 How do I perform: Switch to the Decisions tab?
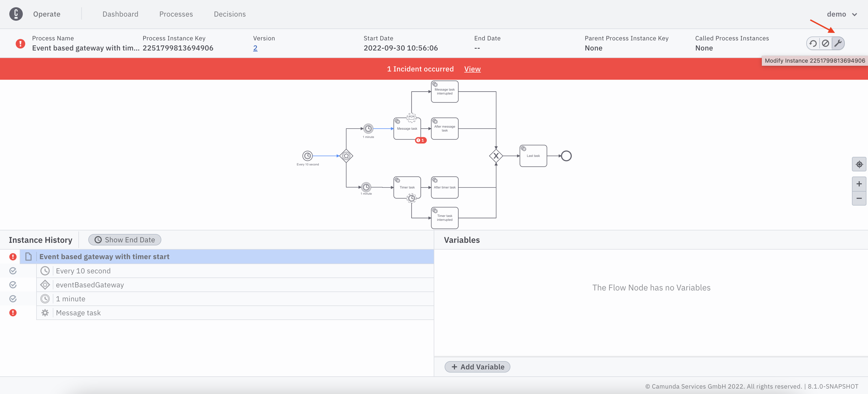(x=230, y=14)
